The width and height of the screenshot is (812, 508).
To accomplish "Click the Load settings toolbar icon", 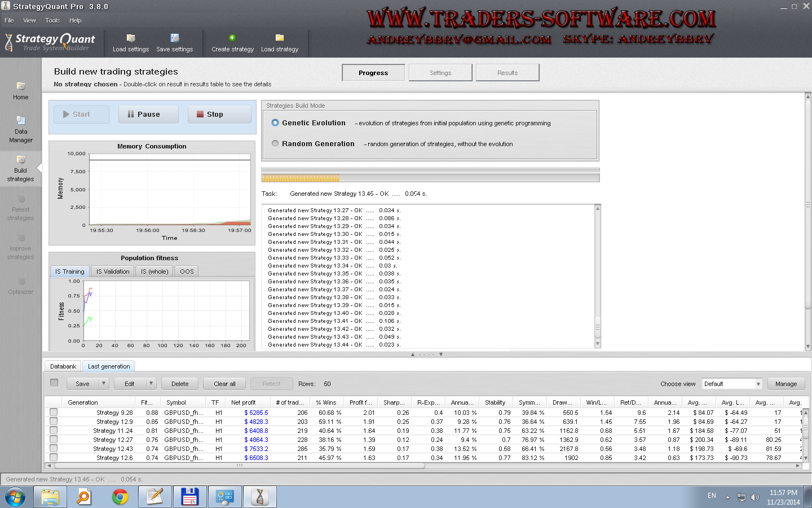I will pyautogui.click(x=131, y=38).
